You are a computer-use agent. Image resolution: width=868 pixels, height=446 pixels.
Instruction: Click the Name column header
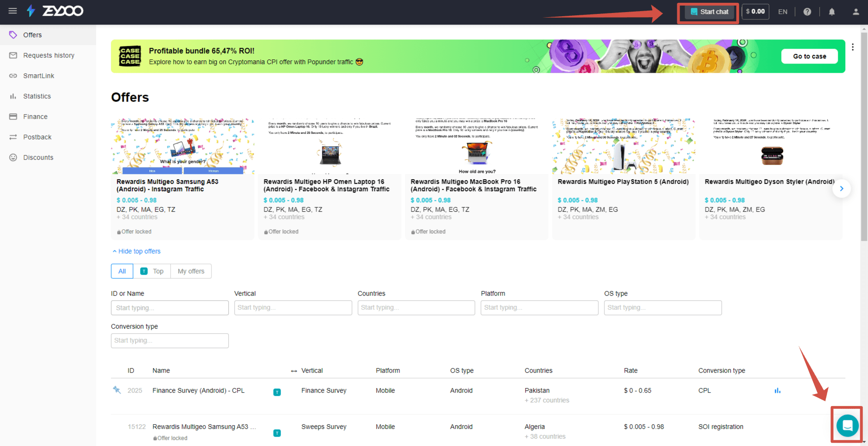161,370
